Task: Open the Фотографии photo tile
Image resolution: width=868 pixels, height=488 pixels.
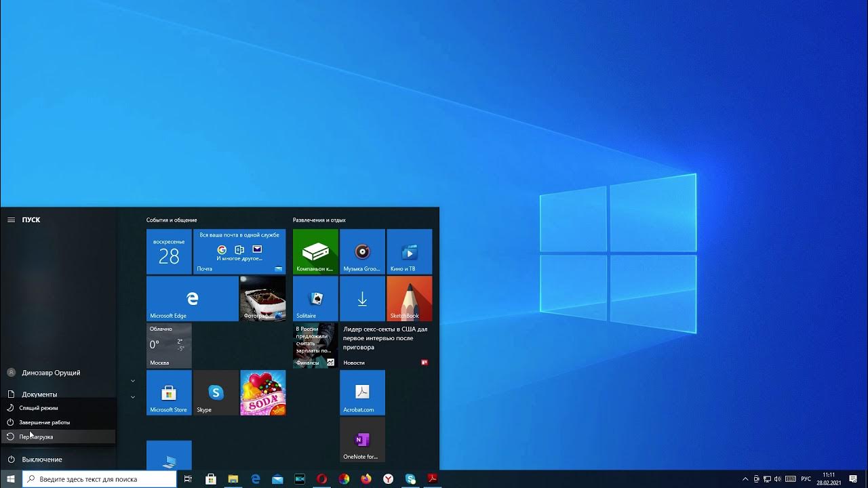Action: 262,298
